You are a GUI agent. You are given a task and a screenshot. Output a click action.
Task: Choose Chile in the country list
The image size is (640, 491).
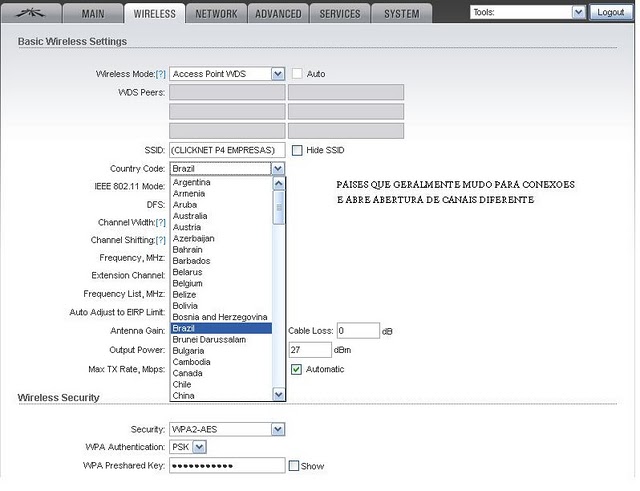[x=221, y=384]
